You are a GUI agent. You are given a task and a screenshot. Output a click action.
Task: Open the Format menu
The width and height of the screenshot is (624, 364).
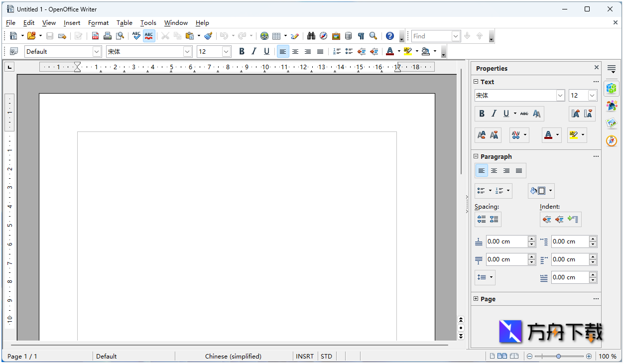pyautogui.click(x=98, y=23)
